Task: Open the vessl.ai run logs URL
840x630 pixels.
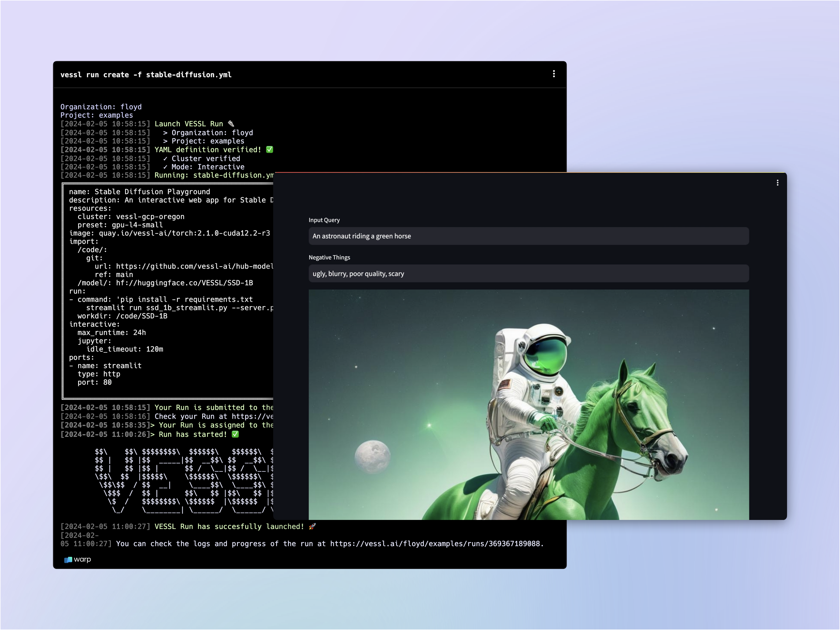Action: (x=436, y=544)
